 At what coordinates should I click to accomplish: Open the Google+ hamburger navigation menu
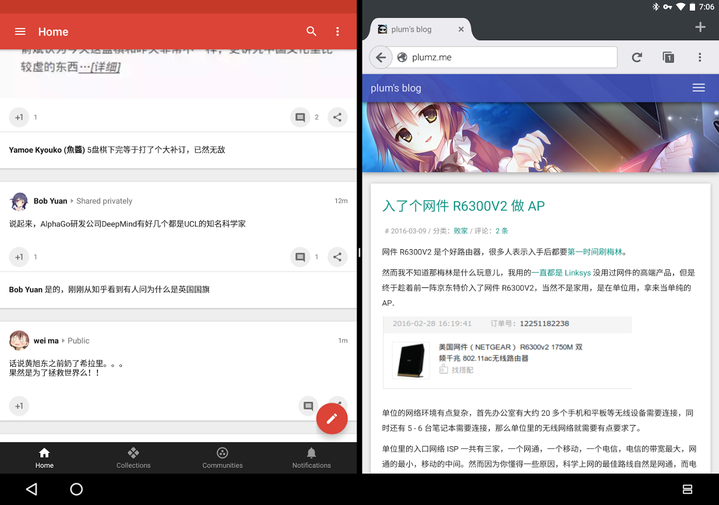pos(20,32)
